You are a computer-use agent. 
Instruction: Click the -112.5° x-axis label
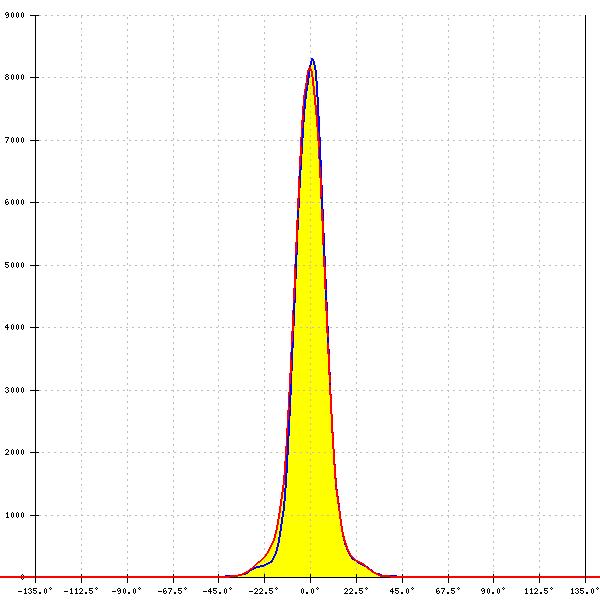(x=81, y=591)
